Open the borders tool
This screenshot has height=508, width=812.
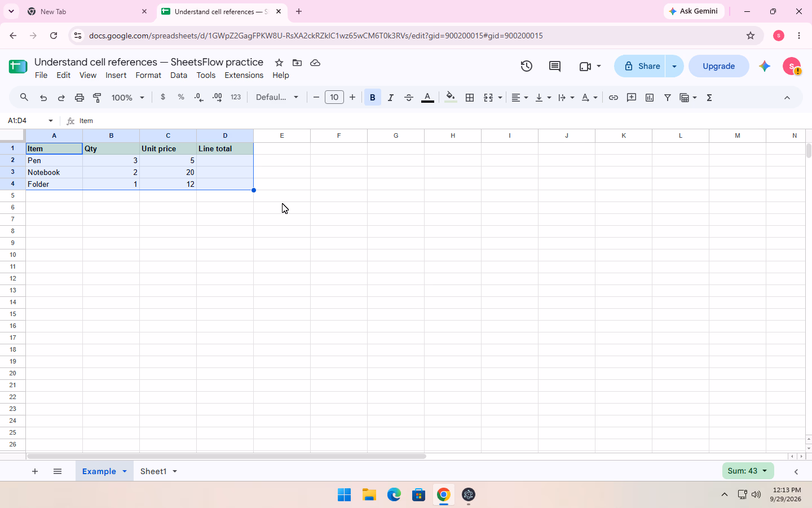pyautogui.click(x=470, y=98)
